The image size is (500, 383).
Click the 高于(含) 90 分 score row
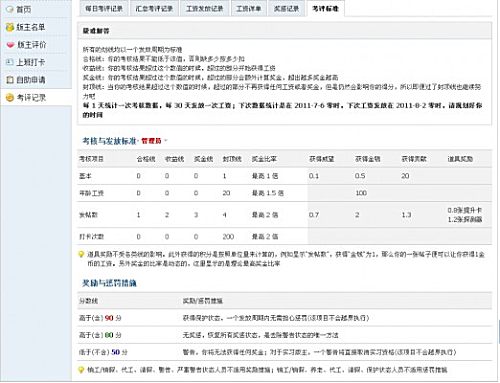284,318
